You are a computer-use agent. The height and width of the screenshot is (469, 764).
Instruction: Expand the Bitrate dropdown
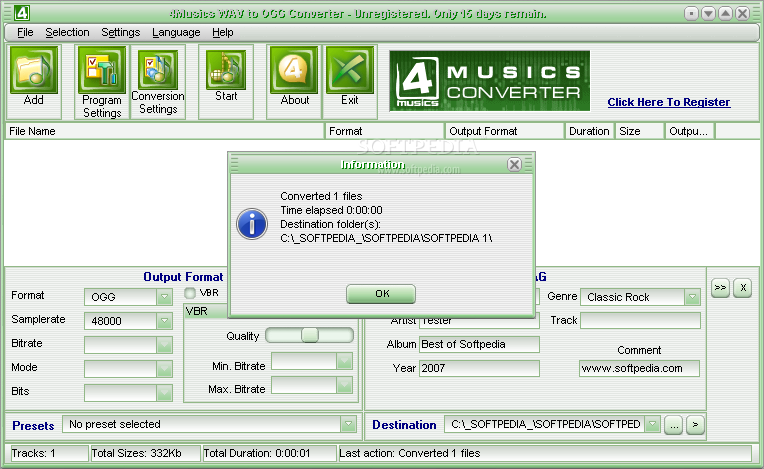(x=164, y=345)
